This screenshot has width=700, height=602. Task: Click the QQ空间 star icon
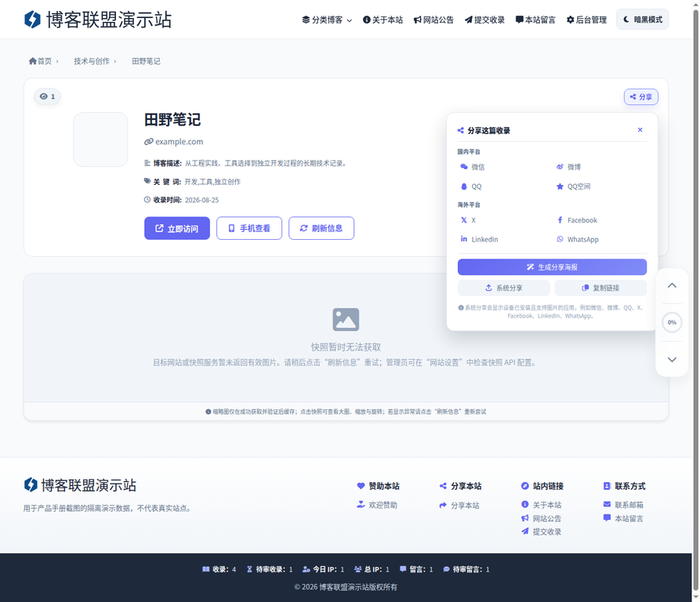[x=560, y=187]
